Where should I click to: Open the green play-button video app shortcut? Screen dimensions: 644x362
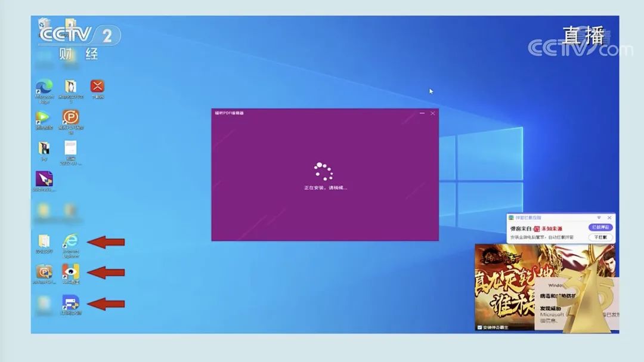[43, 117]
